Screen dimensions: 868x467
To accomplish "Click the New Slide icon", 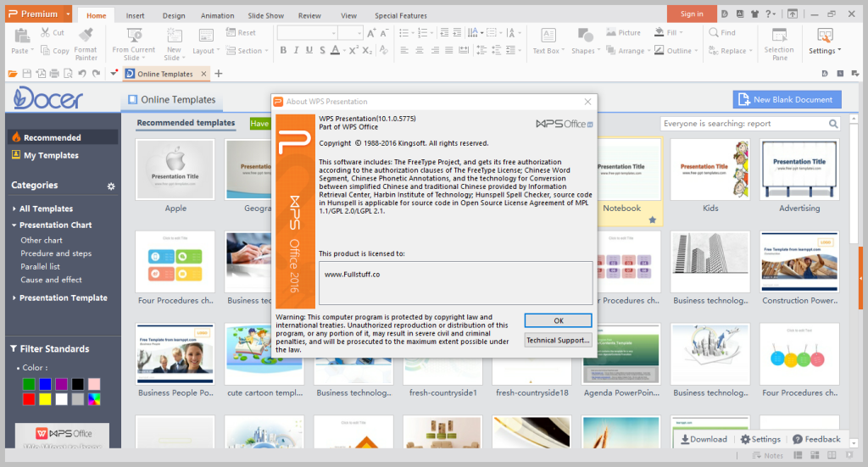I will pyautogui.click(x=175, y=36).
